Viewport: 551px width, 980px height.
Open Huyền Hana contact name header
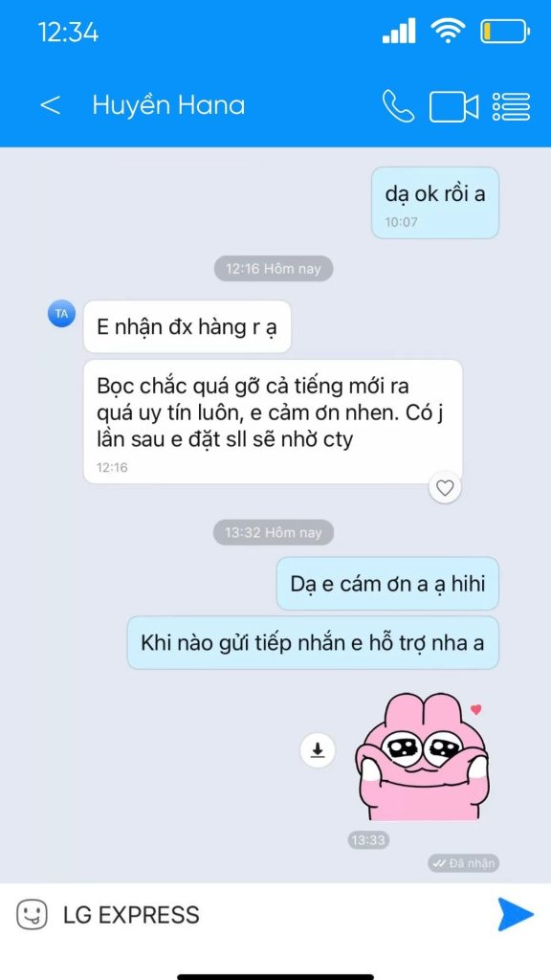pos(168,105)
